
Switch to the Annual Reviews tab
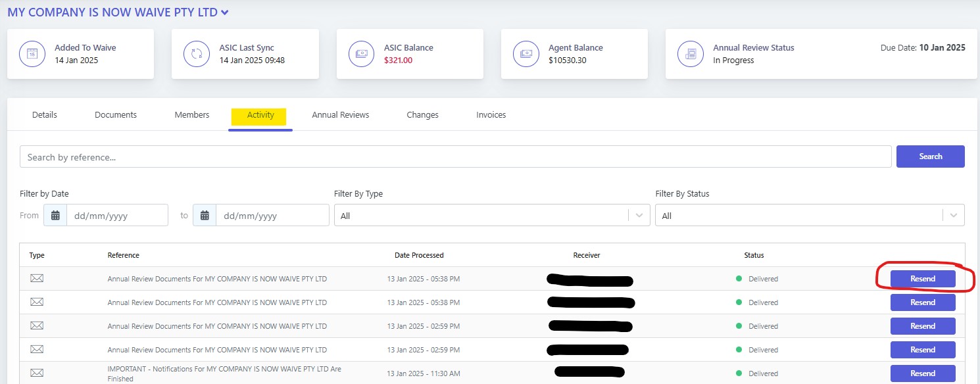tap(340, 115)
